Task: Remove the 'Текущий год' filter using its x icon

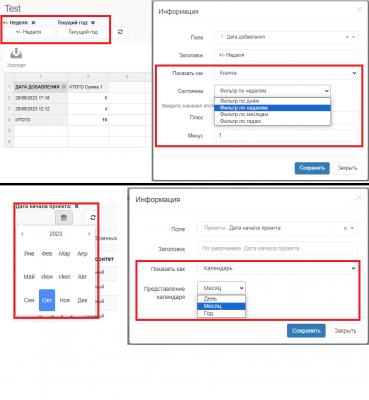Action: pos(93,23)
